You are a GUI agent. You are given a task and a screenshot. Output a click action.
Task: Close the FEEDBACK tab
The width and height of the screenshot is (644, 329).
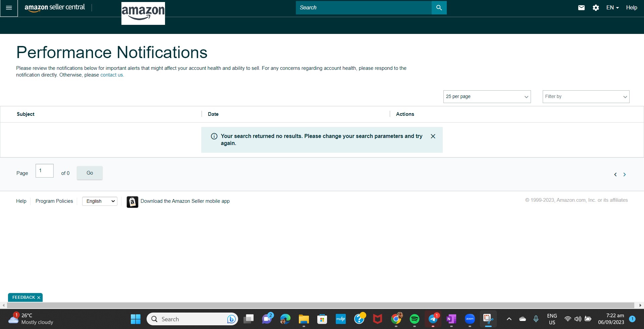39,297
